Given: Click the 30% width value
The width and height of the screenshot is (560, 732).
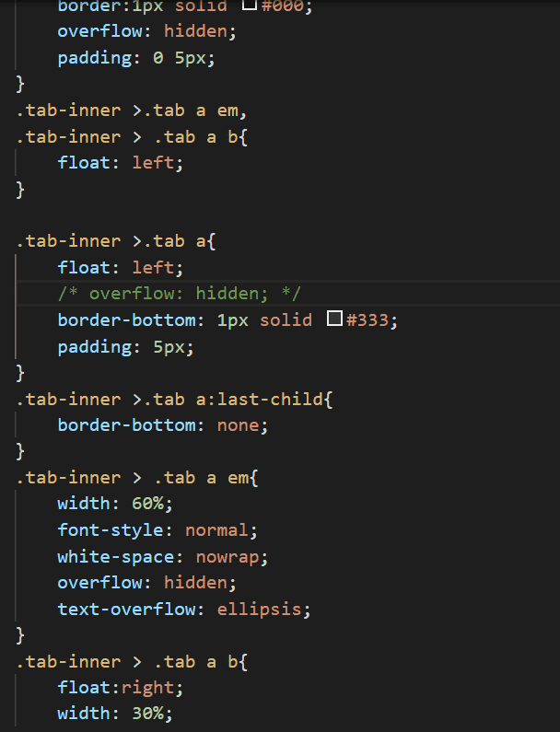Looking at the screenshot, I should [147, 714].
